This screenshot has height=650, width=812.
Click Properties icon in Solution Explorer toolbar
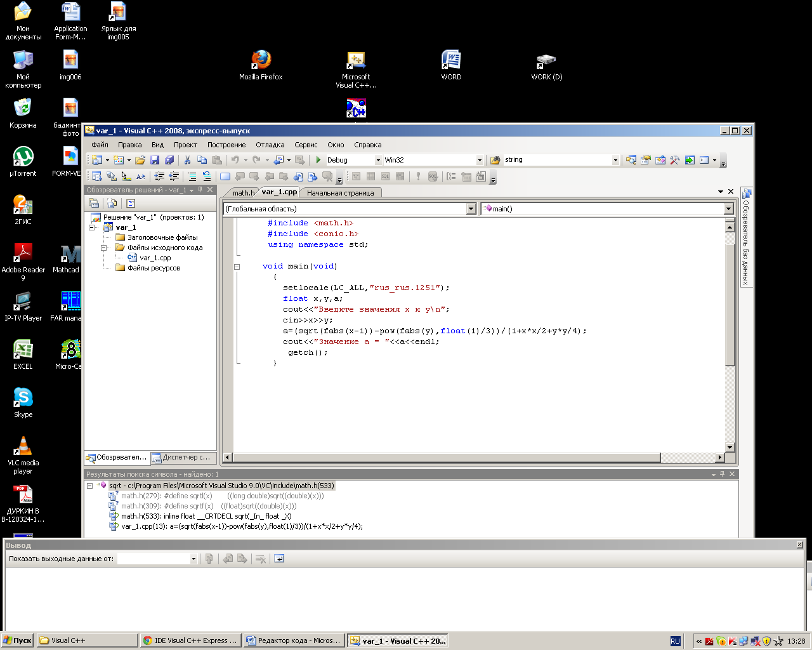(94, 203)
